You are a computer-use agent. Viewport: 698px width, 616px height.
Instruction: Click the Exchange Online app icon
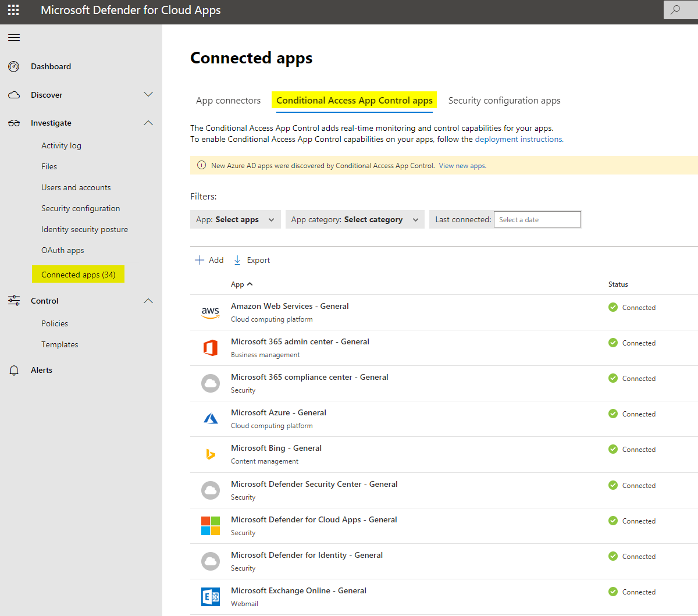point(211,597)
